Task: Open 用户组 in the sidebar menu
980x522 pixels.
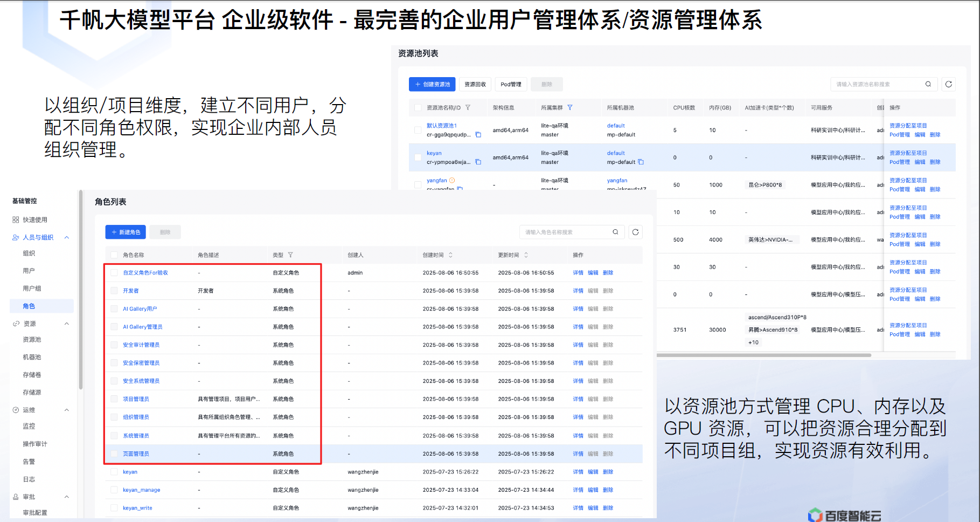Action: pyautogui.click(x=32, y=289)
